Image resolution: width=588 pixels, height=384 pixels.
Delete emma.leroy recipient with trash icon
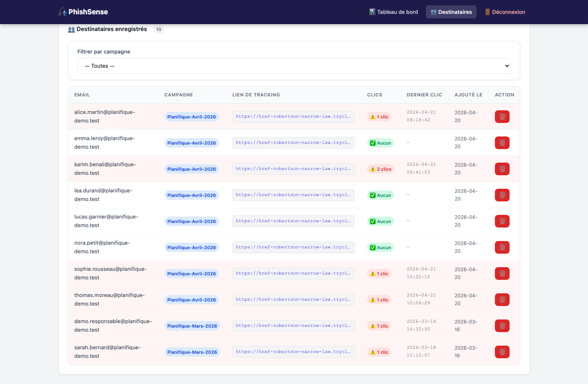[502, 143]
